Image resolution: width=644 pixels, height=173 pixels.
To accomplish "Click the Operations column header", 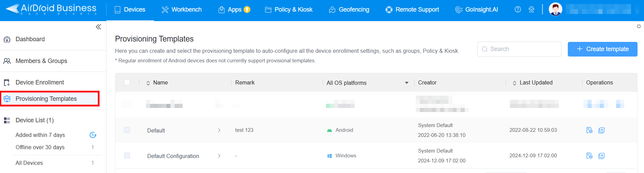I will point(599,82).
